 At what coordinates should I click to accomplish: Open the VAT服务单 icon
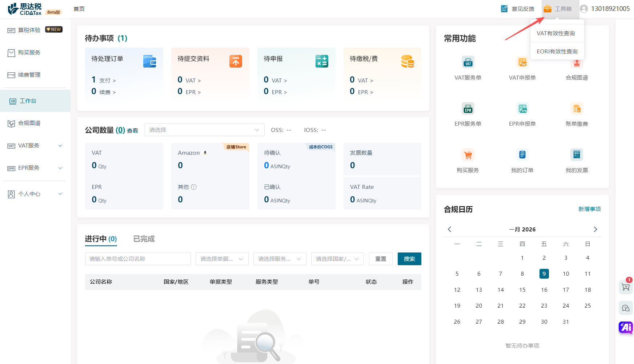pos(468,62)
